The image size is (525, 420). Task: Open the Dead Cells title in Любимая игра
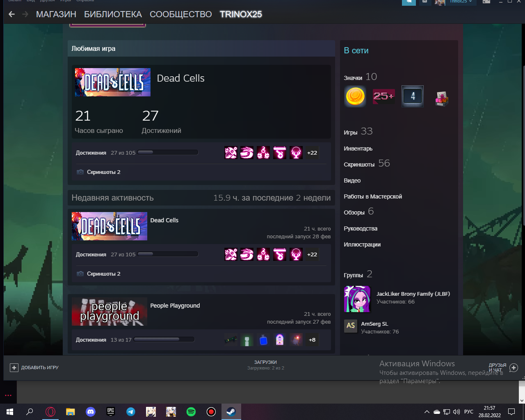tap(180, 78)
